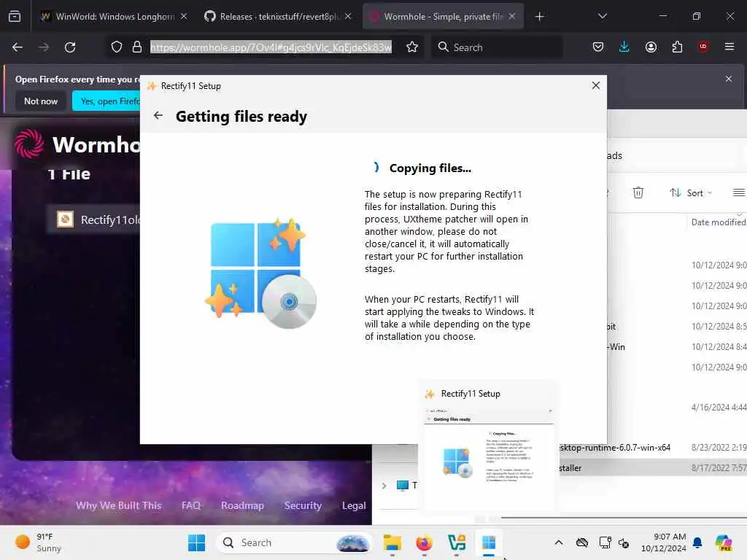Select the file dated 4/16/2024
The width and height of the screenshot is (747, 560).
coord(677,407)
